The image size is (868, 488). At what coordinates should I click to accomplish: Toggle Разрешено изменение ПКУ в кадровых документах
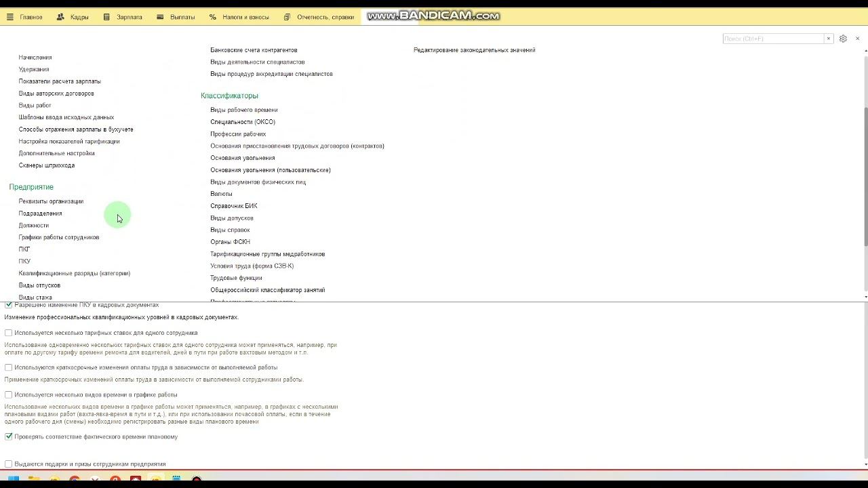(9, 305)
